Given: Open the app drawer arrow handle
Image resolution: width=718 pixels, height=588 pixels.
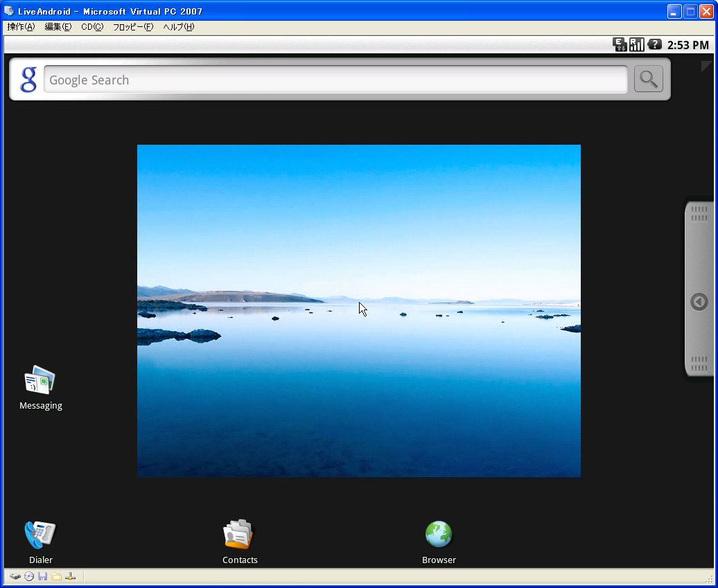Looking at the screenshot, I should 699,288.
